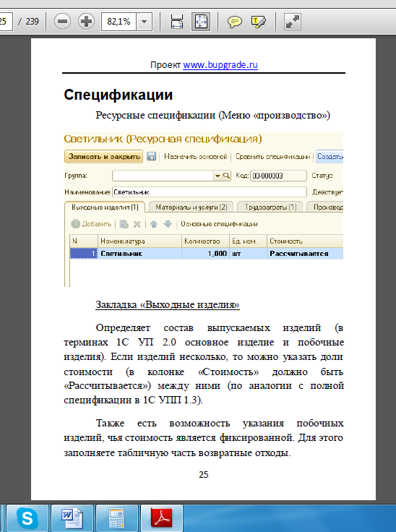Click 'Основные спецификации' toolbar button
Screen dimensions: 396x532
tap(219, 224)
